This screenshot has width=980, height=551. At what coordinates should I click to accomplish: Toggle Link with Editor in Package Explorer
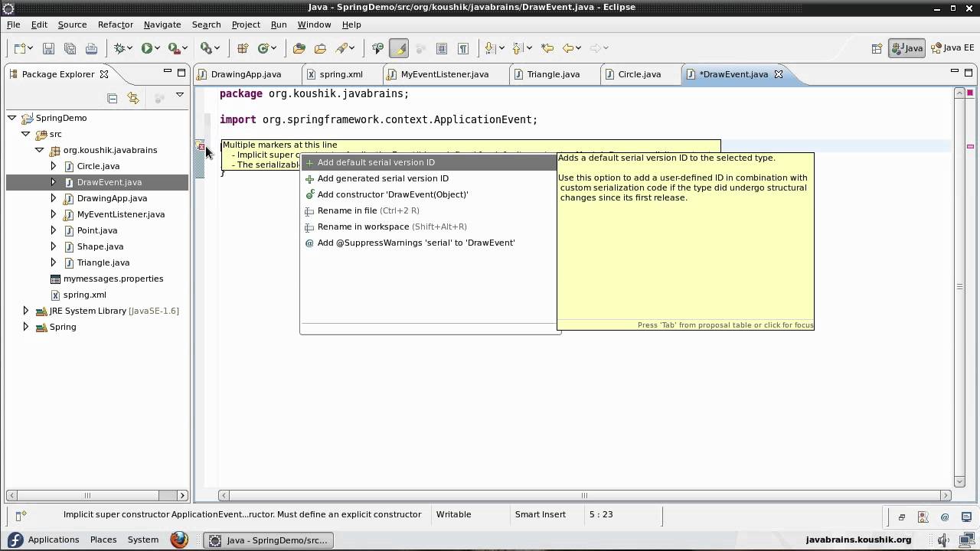click(x=133, y=98)
